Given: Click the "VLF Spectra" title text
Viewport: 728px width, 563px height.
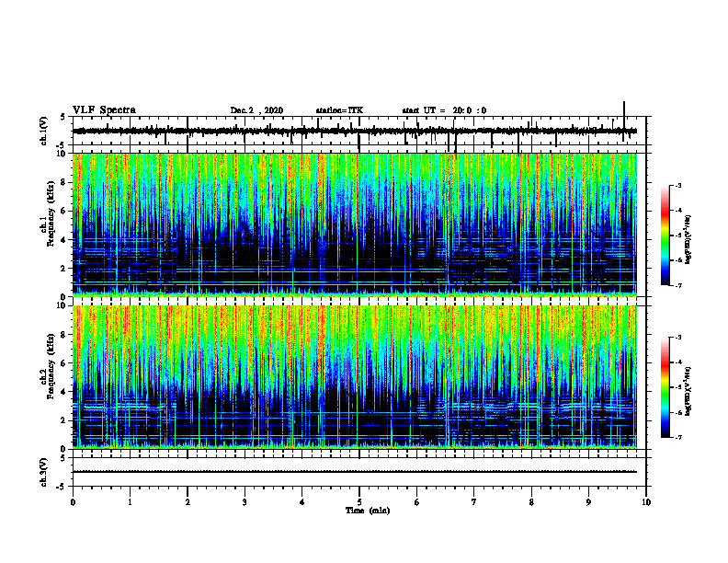Looking at the screenshot, I should click(x=104, y=110).
